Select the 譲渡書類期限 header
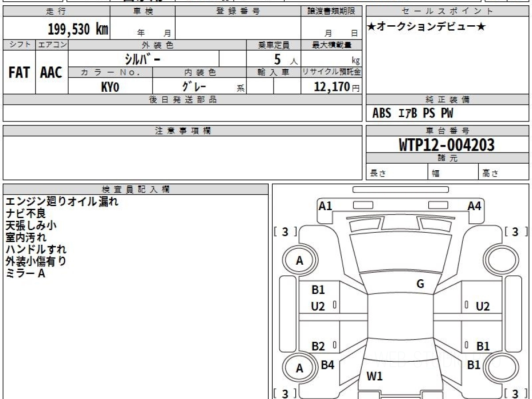The image size is (532, 399). (x=332, y=11)
